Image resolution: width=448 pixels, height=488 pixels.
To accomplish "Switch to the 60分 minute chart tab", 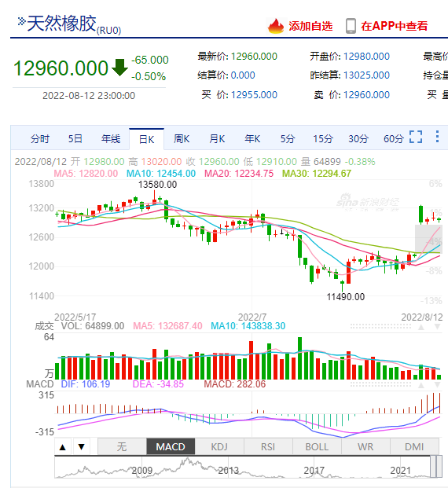I will click(x=394, y=138).
